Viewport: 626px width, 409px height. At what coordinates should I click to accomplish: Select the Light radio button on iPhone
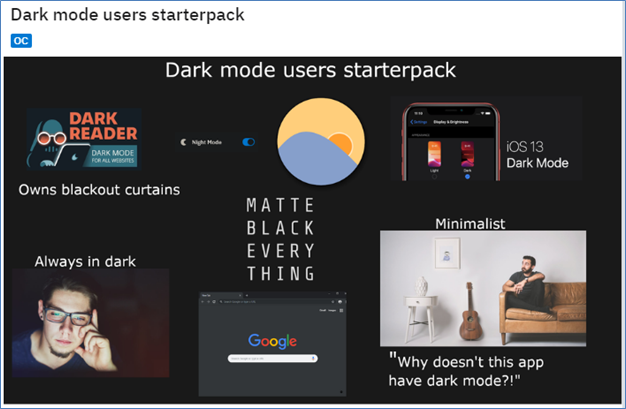pyautogui.click(x=434, y=177)
